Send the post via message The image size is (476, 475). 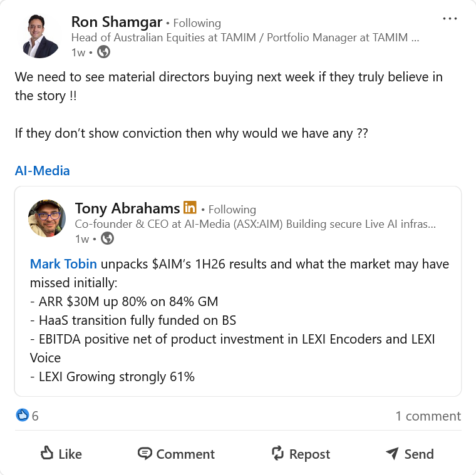coord(410,454)
